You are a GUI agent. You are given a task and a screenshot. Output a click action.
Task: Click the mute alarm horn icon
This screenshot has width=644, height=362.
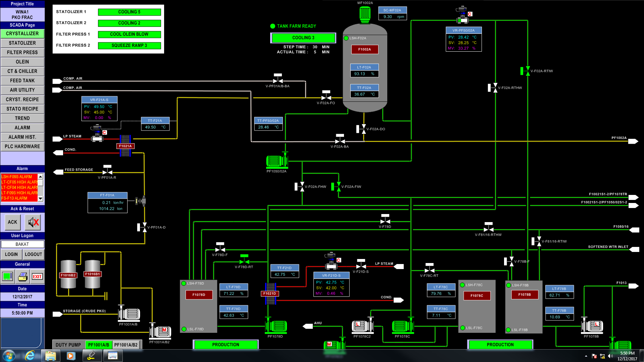coord(33,222)
